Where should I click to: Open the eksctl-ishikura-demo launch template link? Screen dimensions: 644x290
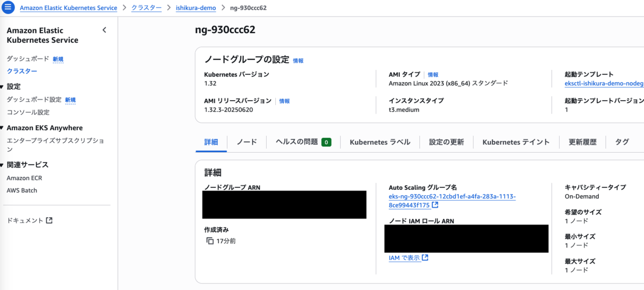pyautogui.click(x=604, y=84)
